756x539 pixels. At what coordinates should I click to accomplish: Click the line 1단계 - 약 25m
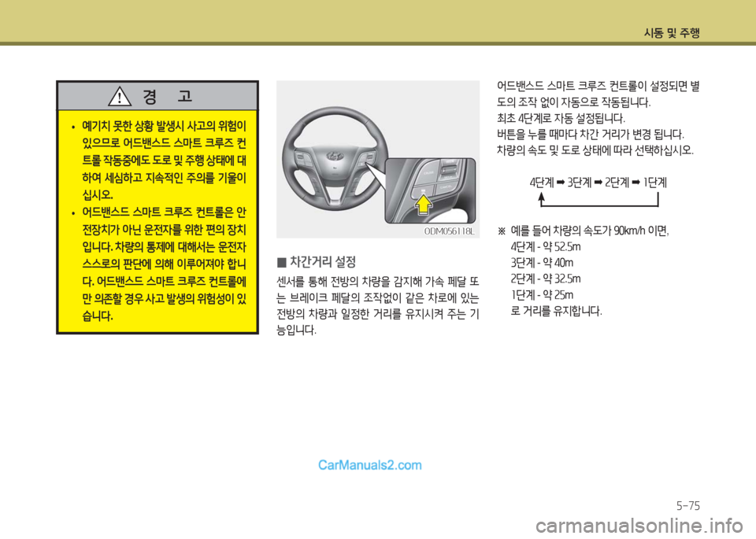[x=542, y=295]
